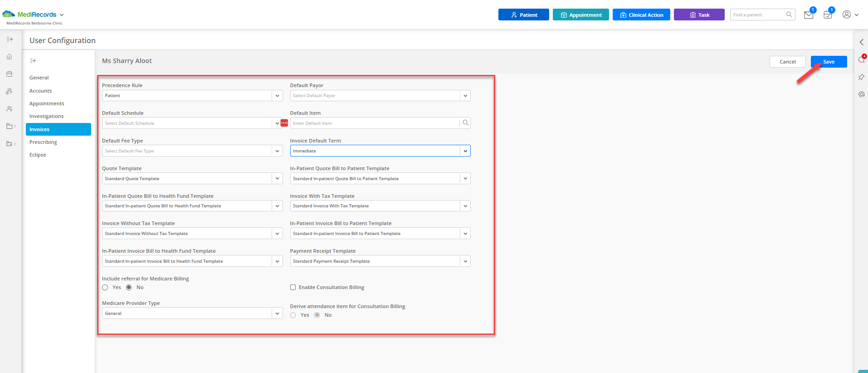Screen dimensions: 868x373
Task: Open the folder icon in sidebar
Action: (x=10, y=126)
